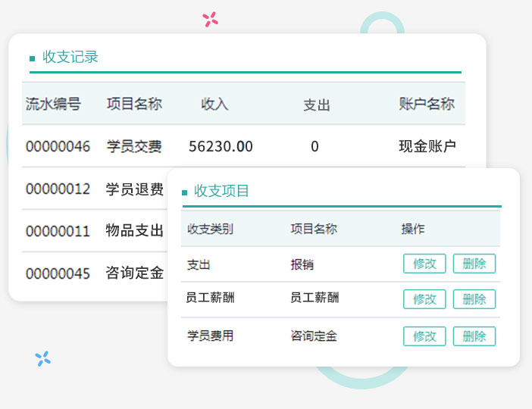Screen dimensions: 532x409
Task: Click 删除 for 咨询定金 row
Action: pos(474,336)
